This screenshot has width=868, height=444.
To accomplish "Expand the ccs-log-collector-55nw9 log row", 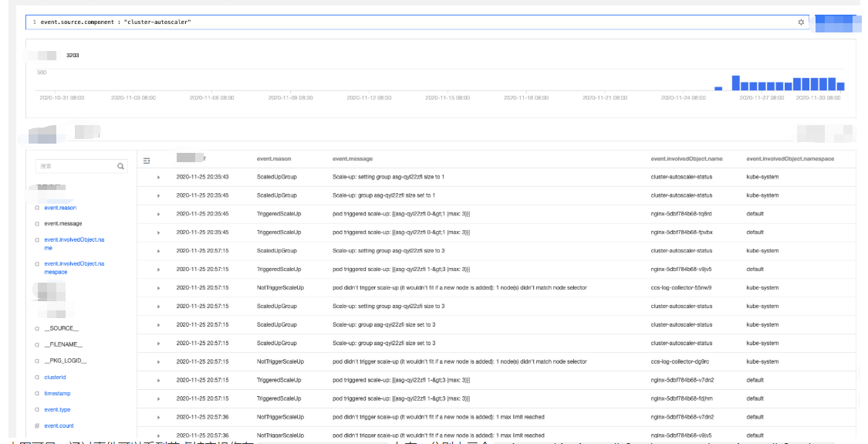I will pyautogui.click(x=158, y=288).
